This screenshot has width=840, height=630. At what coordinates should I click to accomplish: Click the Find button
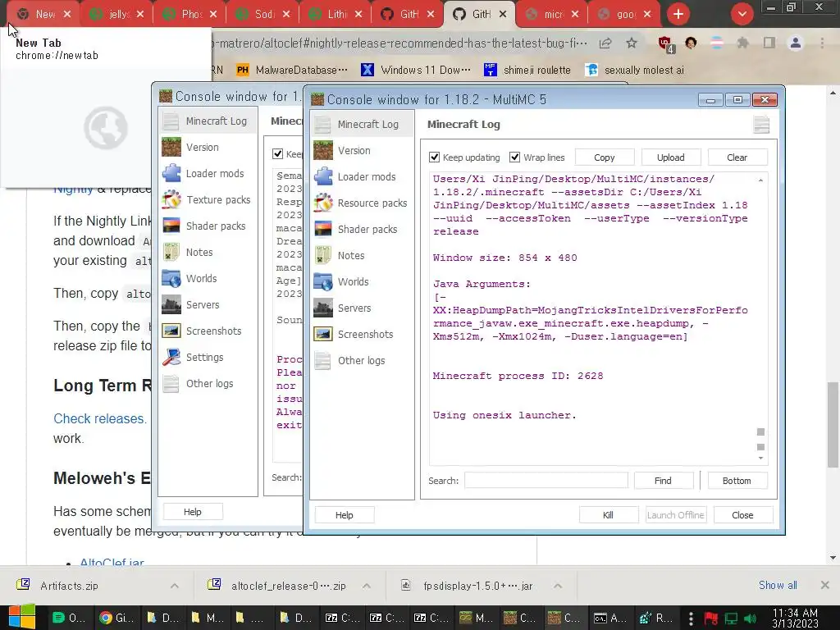[x=663, y=481]
